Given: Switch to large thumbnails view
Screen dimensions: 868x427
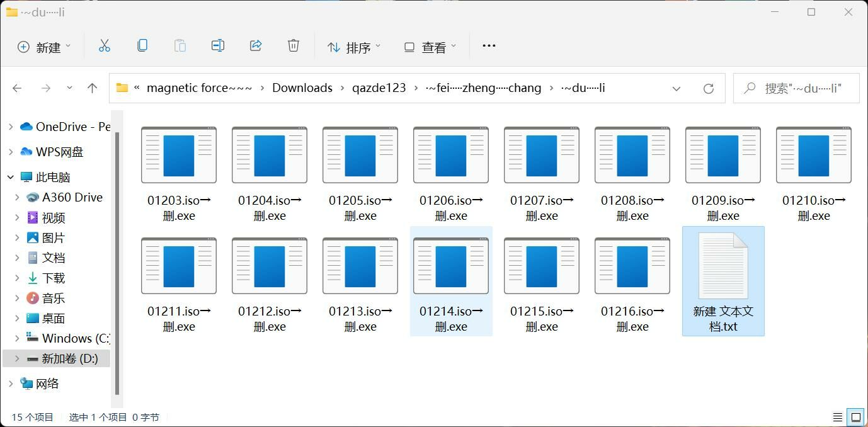Looking at the screenshot, I should pos(855,417).
